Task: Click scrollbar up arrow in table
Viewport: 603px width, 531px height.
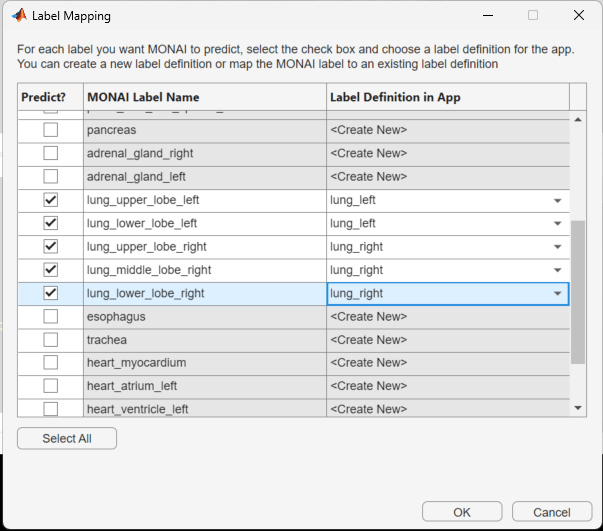Action: [x=578, y=120]
